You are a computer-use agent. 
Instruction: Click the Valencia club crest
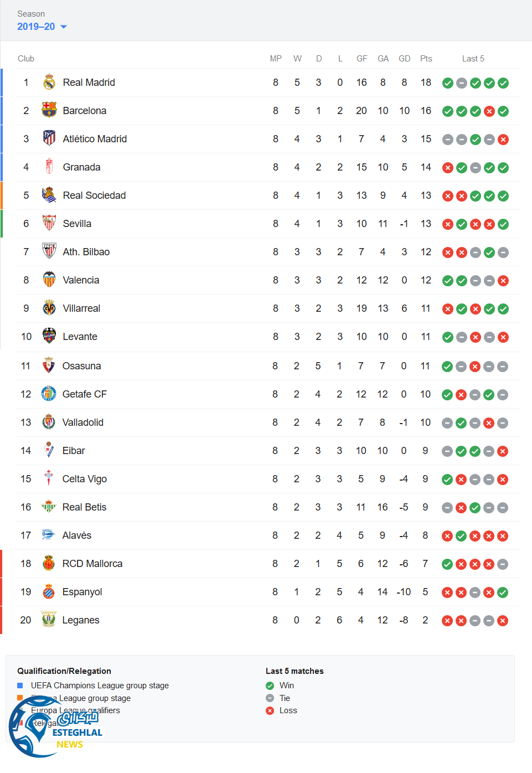pyautogui.click(x=49, y=280)
